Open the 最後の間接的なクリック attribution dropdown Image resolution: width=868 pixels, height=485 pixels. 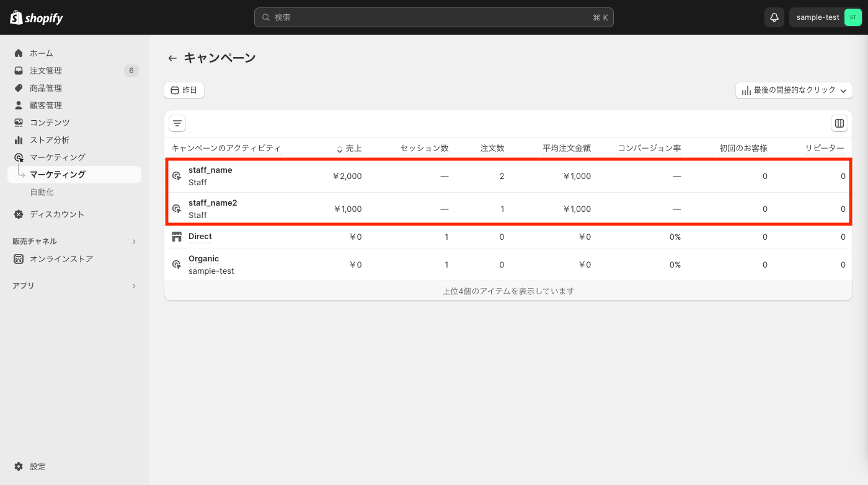point(794,90)
